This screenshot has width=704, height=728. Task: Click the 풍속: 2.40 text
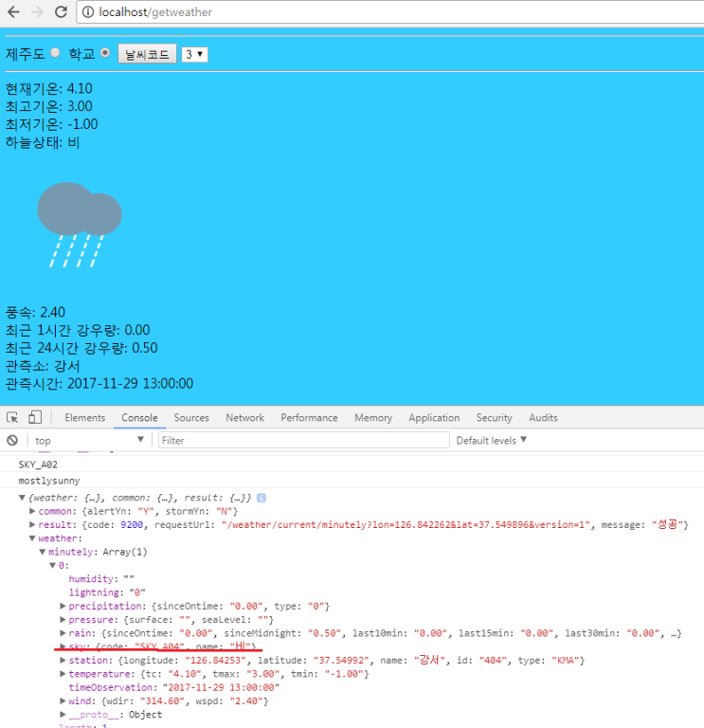coord(35,312)
